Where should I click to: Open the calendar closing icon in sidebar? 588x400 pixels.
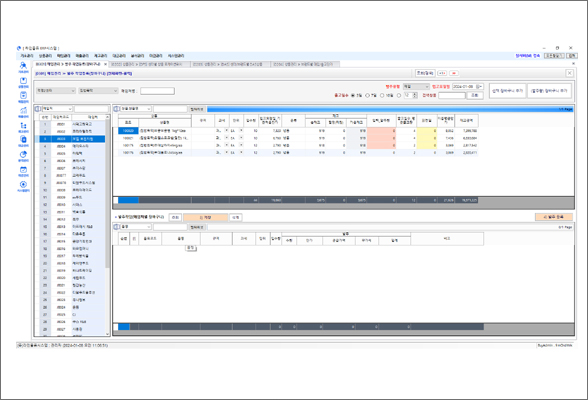click(23, 171)
